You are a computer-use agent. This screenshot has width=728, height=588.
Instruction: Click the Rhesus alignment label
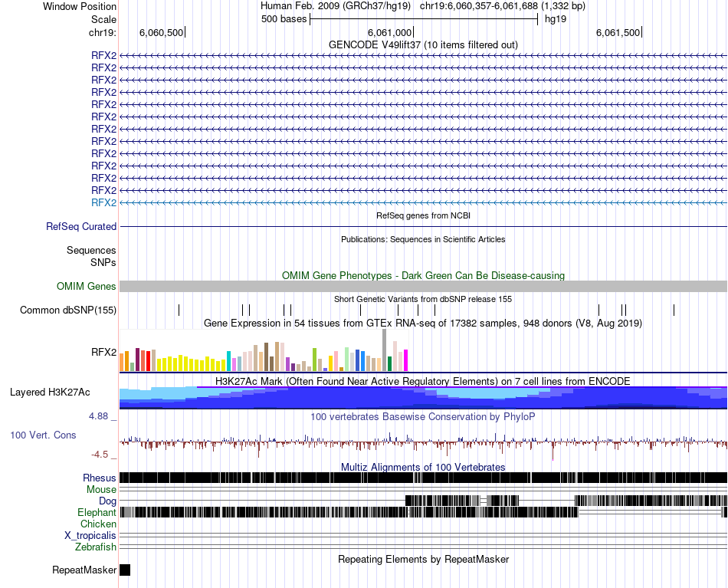pyautogui.click(x=100, y=478)
